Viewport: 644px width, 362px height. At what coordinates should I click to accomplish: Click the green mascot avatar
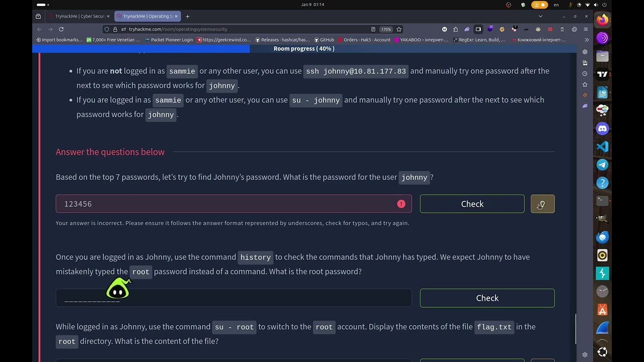point(118,289)
